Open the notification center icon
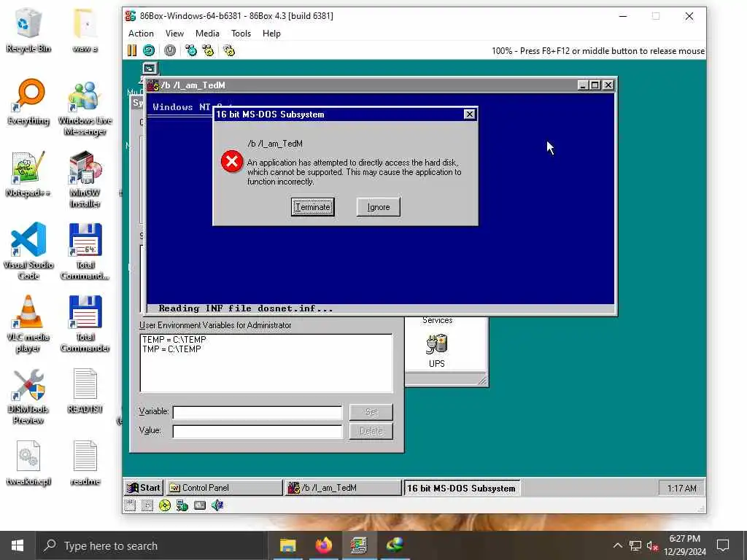 [x=723, y=545]
